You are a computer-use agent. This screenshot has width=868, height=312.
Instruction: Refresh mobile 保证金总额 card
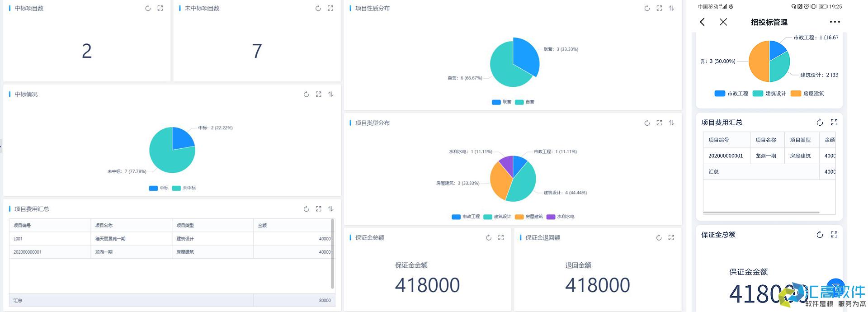(820, 235)
